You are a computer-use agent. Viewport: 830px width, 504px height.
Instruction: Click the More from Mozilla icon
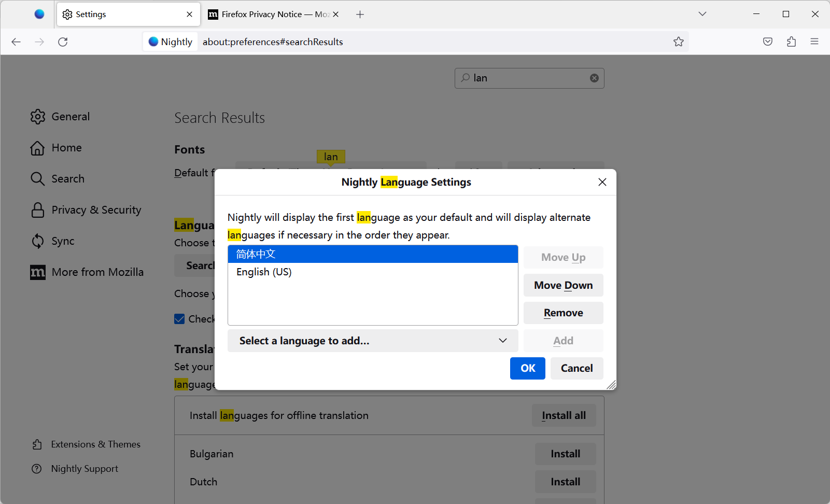(x=37, y=272)
